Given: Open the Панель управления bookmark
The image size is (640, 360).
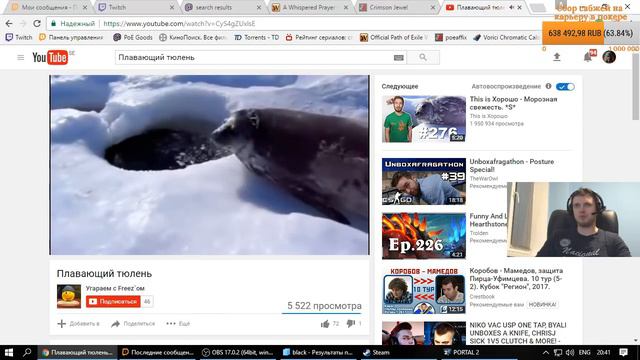Looking at the screenshot, I should (x=71, y=38).
